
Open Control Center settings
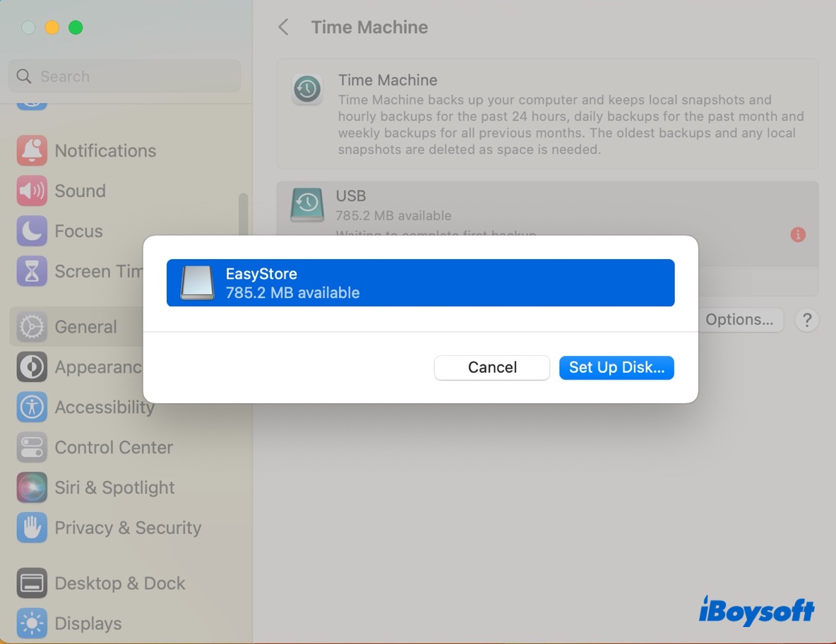(113, 447)
